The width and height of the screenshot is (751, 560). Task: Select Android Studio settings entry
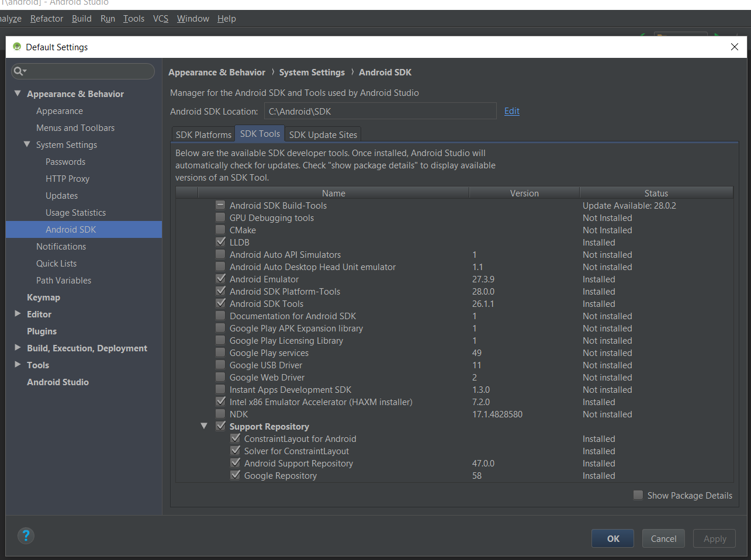coord(58,382)
